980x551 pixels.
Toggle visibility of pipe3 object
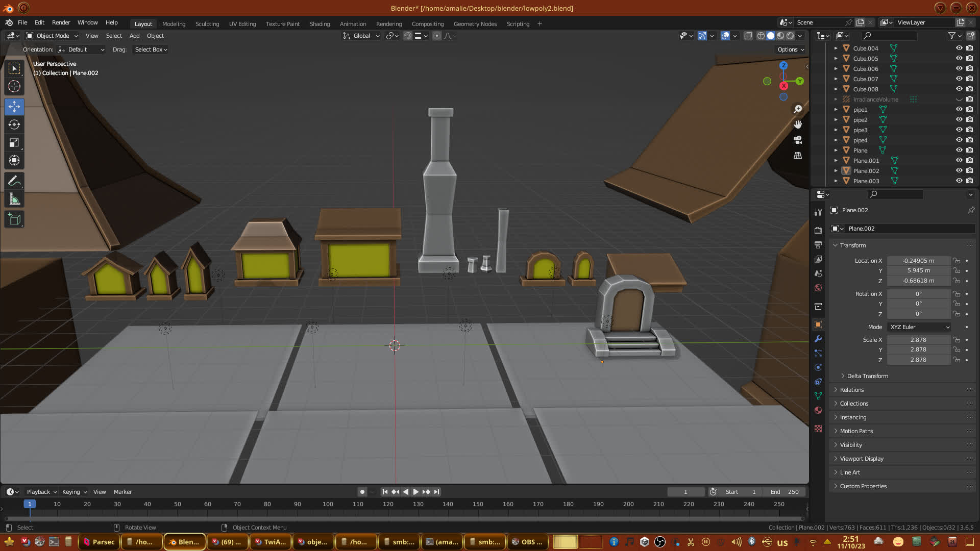(959, 130)
